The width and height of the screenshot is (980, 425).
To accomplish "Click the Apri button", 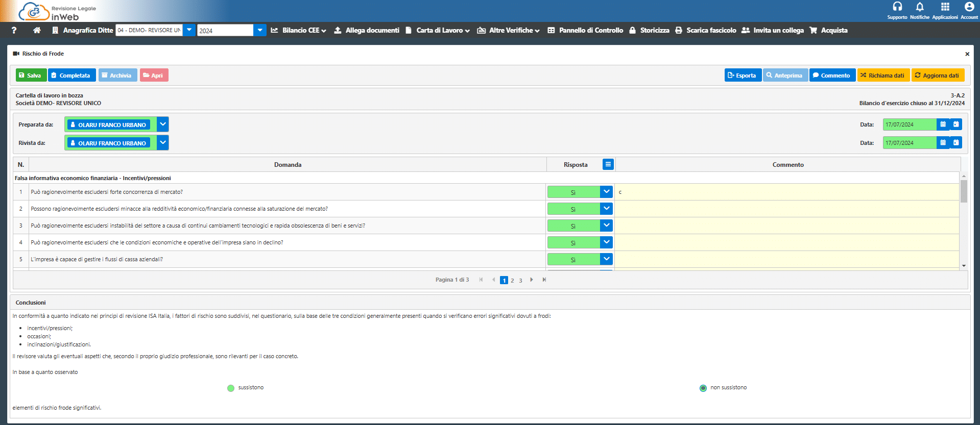I will pyautogui.click(x=154, y=75).
